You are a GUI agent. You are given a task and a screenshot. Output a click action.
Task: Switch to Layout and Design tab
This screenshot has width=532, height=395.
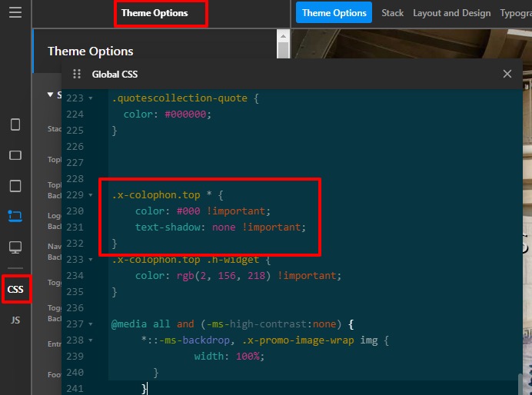coord(451,13)
